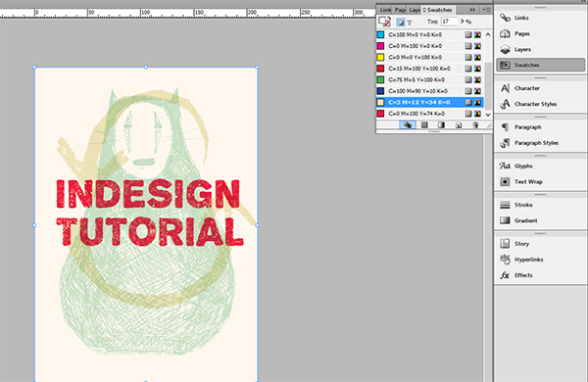Click process color icon of magenta swatch
The height and width of the screenshot is (382, 588).
(x=468, y=46)
